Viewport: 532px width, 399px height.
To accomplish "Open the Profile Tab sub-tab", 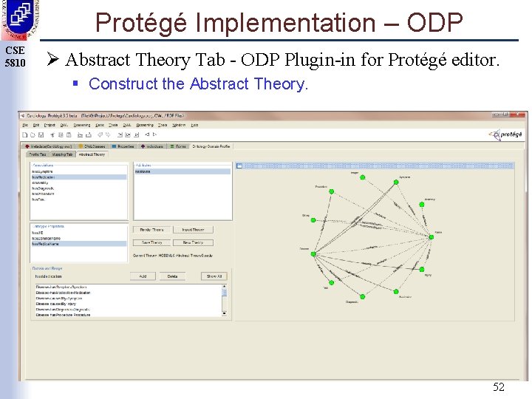I will pyautogui.click(x=38, y=154).
